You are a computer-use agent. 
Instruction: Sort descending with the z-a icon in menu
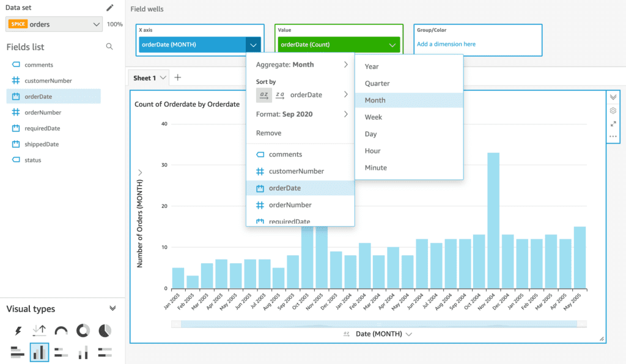point(280,95)
